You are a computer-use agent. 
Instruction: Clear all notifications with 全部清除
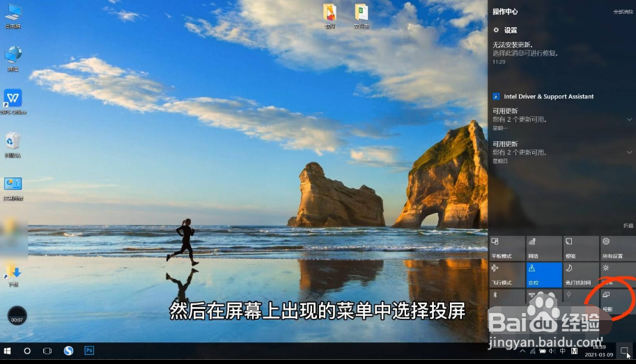(x=623, y=12)
